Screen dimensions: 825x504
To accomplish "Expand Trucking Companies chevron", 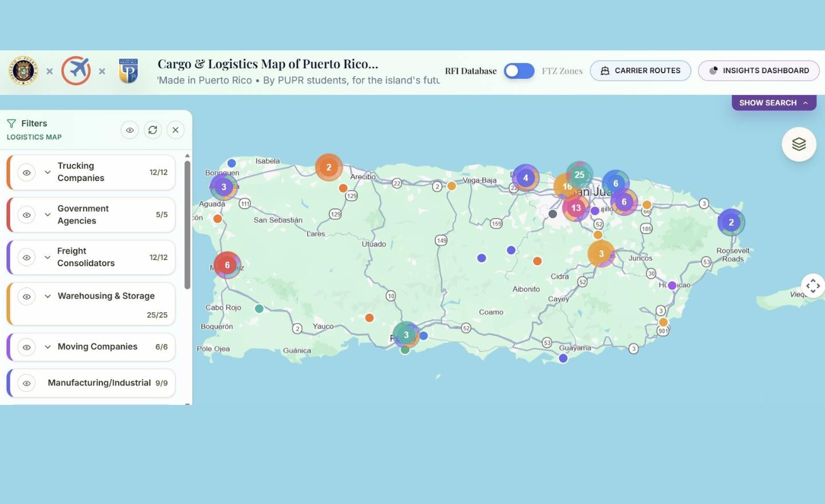I will pos(48,172).
